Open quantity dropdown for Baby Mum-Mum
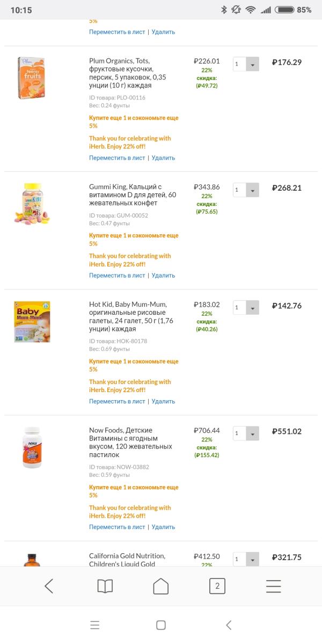 [x=246, y=308]
